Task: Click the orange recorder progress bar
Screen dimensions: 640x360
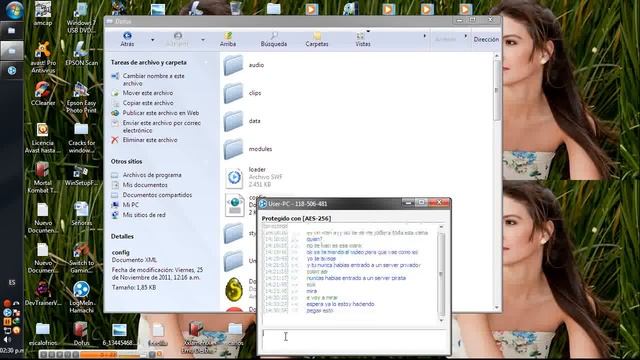Action: (112, 355)
